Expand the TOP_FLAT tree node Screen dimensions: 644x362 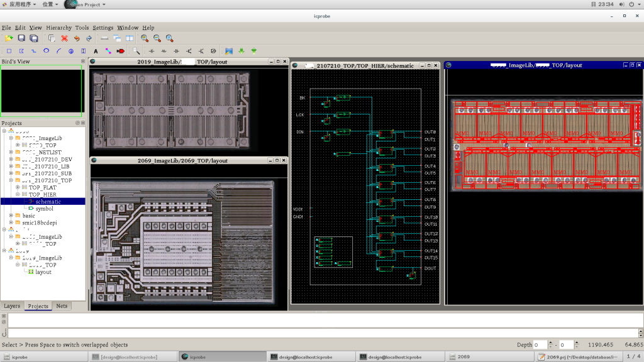coord(18,187)
